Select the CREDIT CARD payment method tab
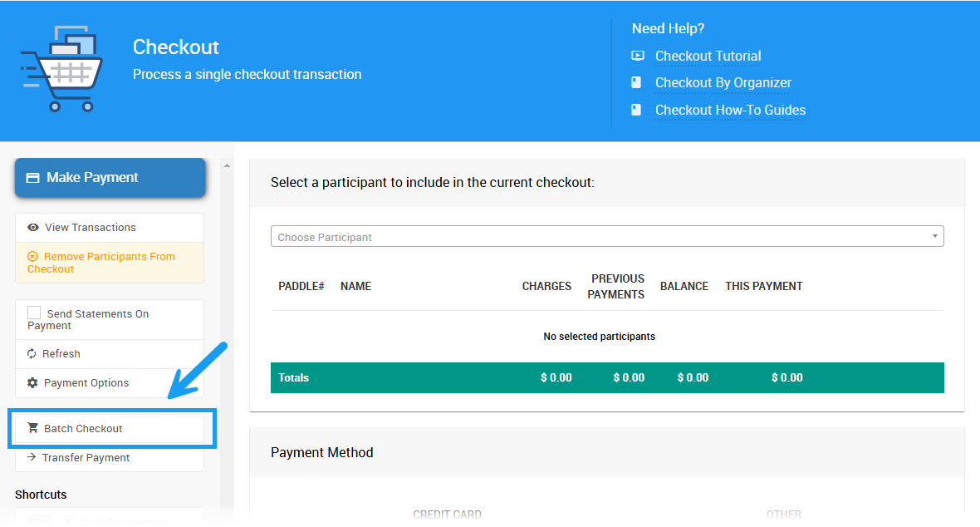The width and height of the screenshot is (980, 527). pyautogui.click(x=447, y=515)
